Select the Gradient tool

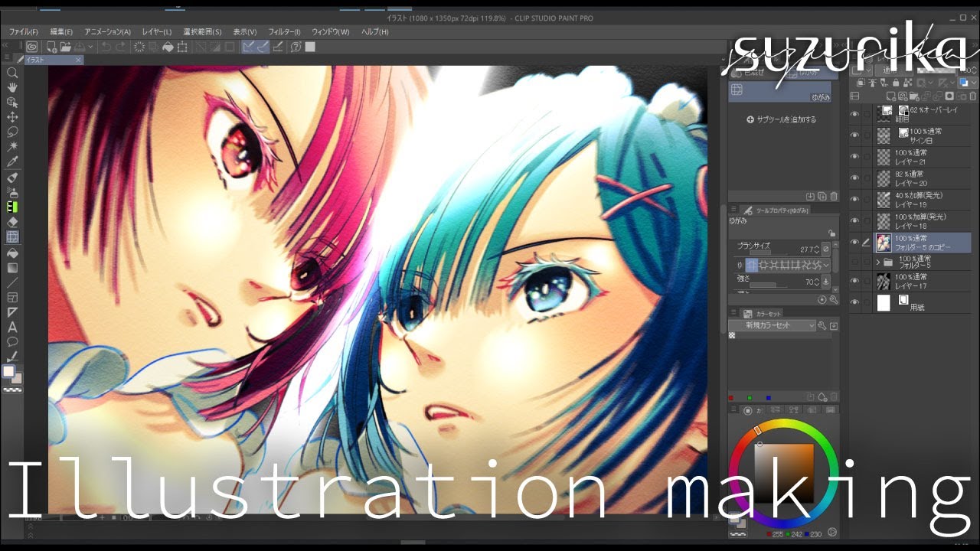pos(12,268)
